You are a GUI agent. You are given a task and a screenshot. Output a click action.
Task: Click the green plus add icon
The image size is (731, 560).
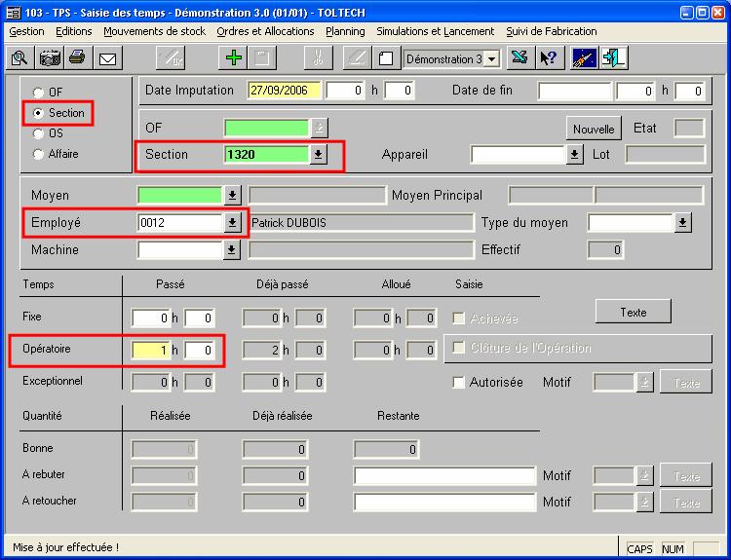[234, 57]
